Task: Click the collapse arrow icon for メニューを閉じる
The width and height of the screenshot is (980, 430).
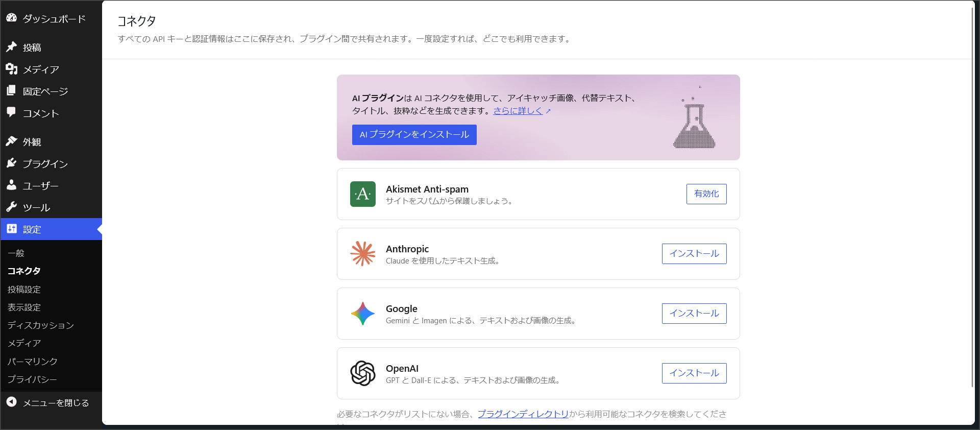Action: pyautogui.click(x=11, y=402)
